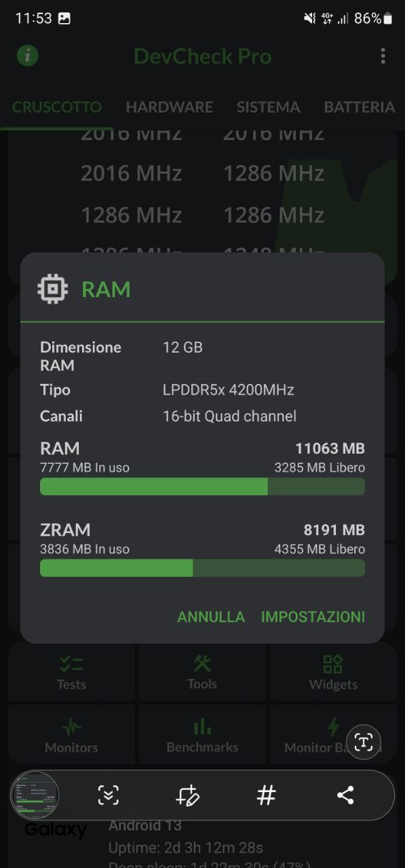Tap the ZRAM usage progress bar
405x868 pixels.
[x=202, y=568]
